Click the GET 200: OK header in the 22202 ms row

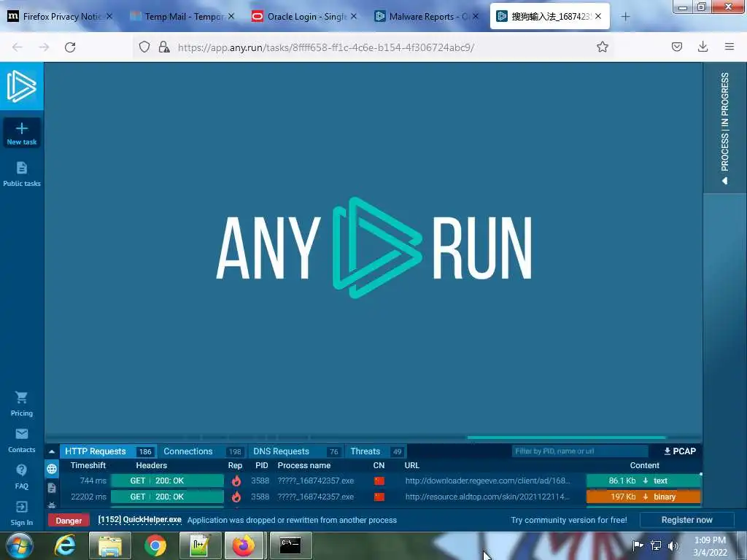[167, 497]
